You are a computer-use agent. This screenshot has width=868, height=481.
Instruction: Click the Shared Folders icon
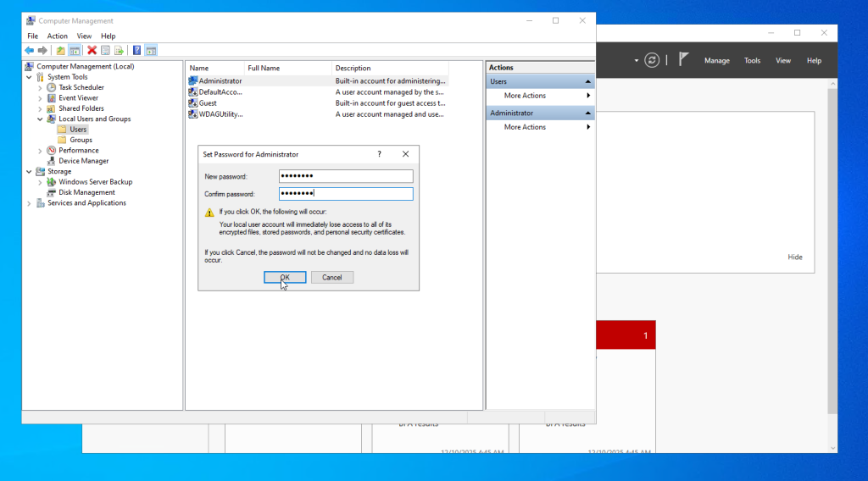pos(52,108)
